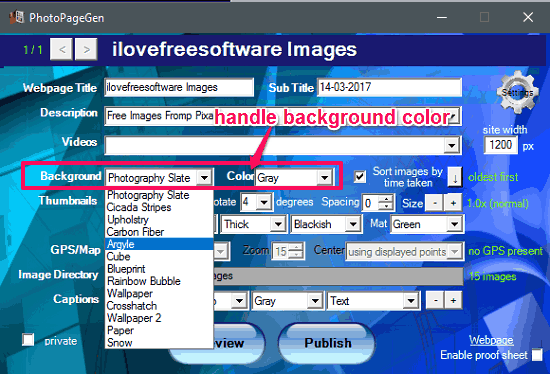Decrease thumbnail size with minus button

pos(435,203)
